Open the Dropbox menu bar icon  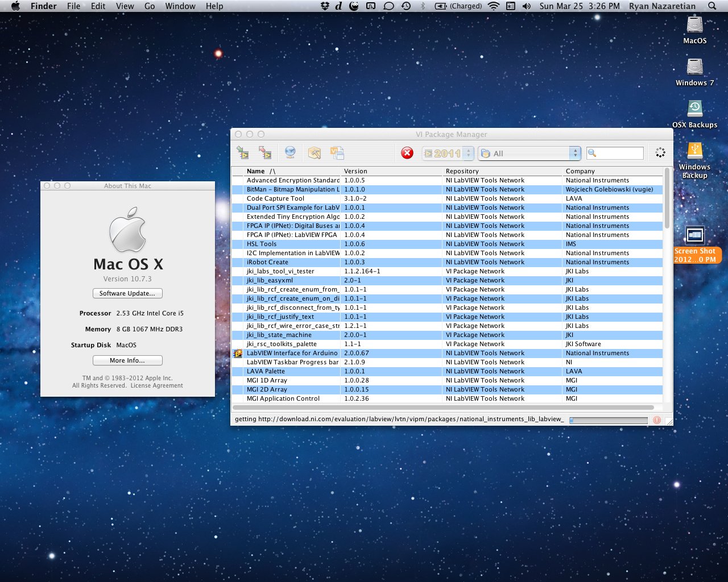[x=325, y=6]
